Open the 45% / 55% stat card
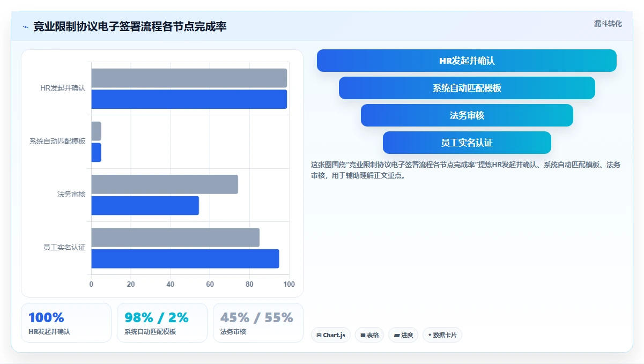Viewport: 644px width, 364px height. click(x=258, y=323)
